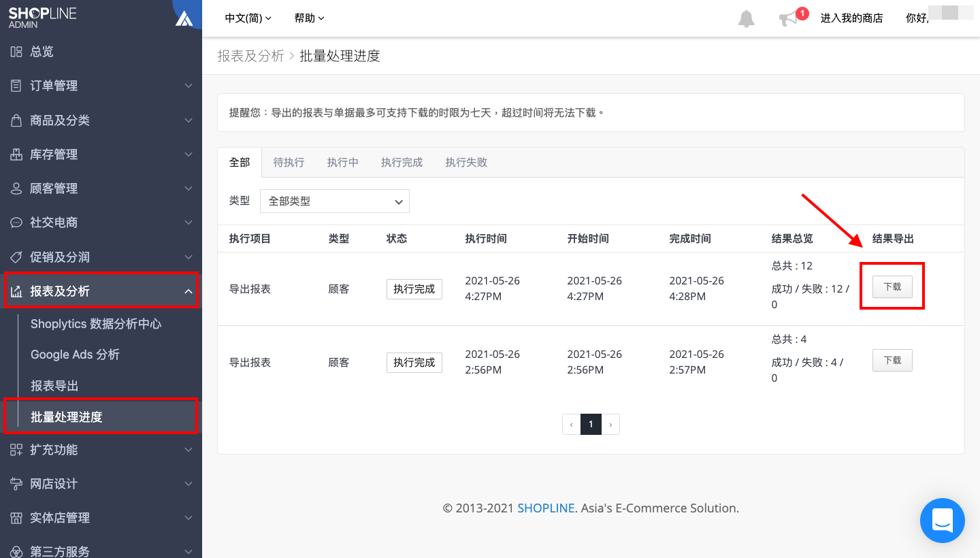This screenshot has height=558, width=980.
Task: Click the 总览 overview icon
Action: coord(16,52)
